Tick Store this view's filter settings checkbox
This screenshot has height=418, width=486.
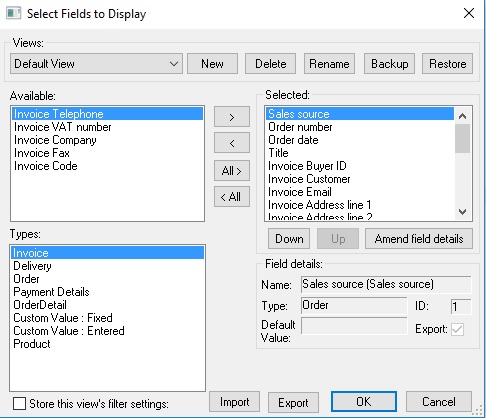19,404
